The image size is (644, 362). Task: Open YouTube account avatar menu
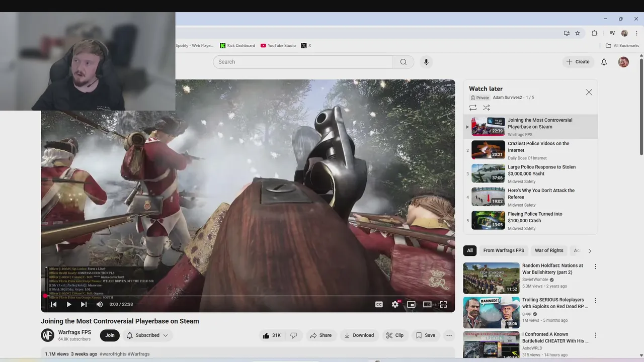pyautogui.click(x=623, y=62)
